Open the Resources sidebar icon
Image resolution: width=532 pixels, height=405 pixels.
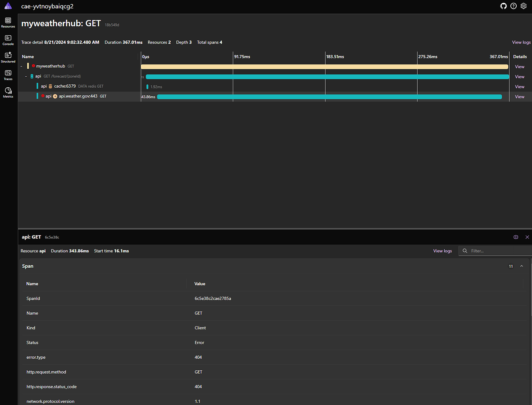point(8,21)
